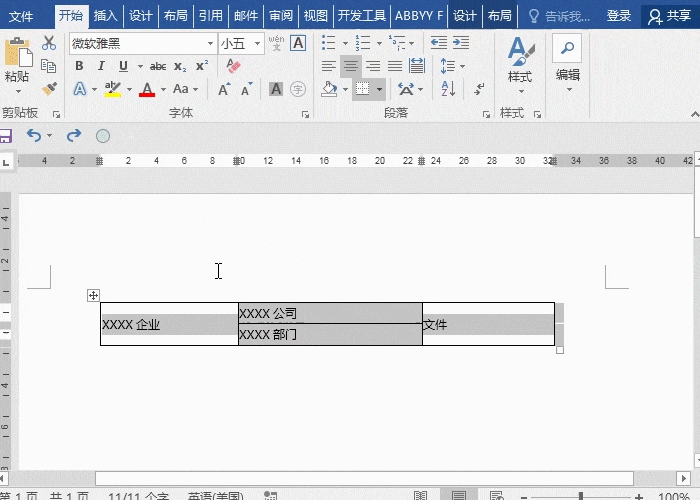Open the font name dropdown 微软雅黑
This screenshot has width=700, height=500.
point(210,43)
